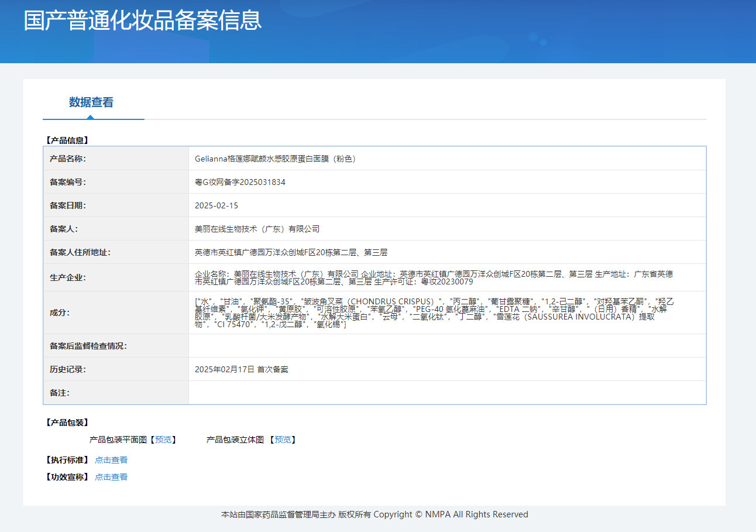
Task: Preview the 产品包装立体图 image
Action: (x=283, y=440)
